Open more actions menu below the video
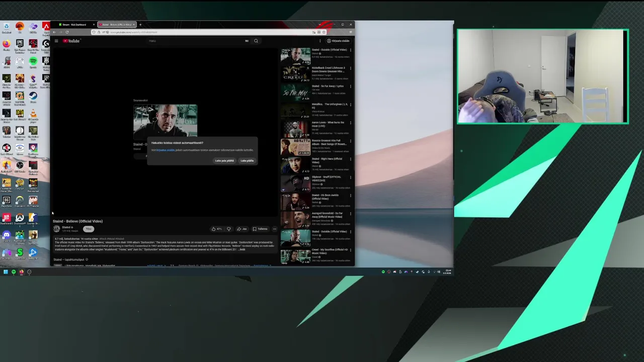Viewport: 644px width, 362px height. [x=274, y=229]
